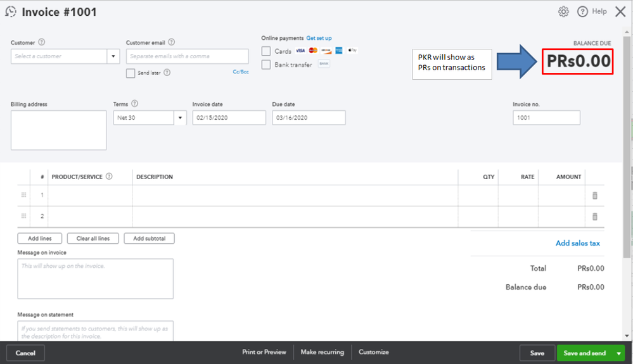Open the settings gear icon
Screen dimensions: 633x364
(x=563, y=11)
